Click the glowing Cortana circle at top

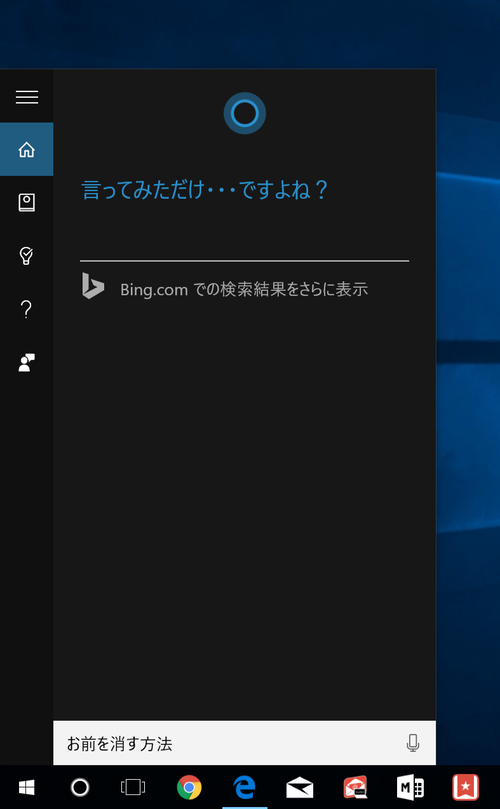(x=245, y=114)
